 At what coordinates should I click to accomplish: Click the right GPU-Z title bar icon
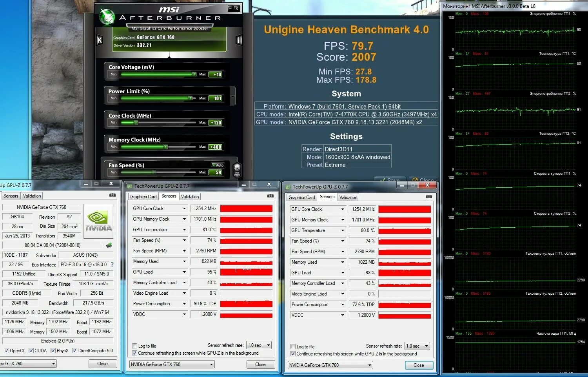pos(288,187)
